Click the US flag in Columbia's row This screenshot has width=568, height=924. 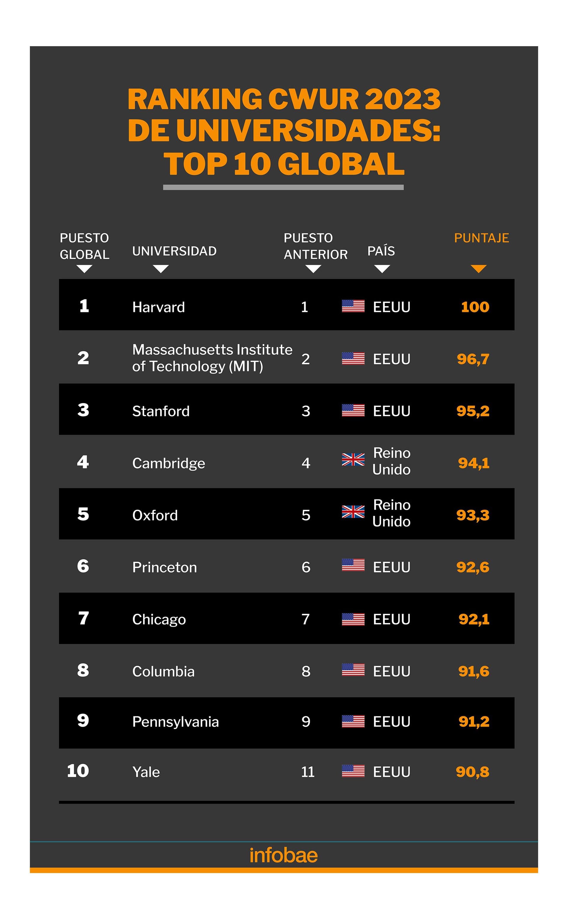(353, 670)
